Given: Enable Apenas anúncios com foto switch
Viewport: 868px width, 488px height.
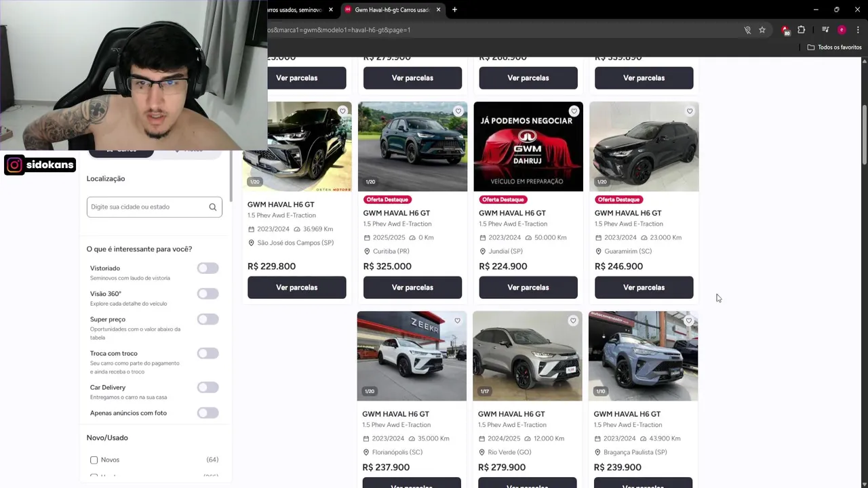Looking at the screenshot, I should point(208,413).
